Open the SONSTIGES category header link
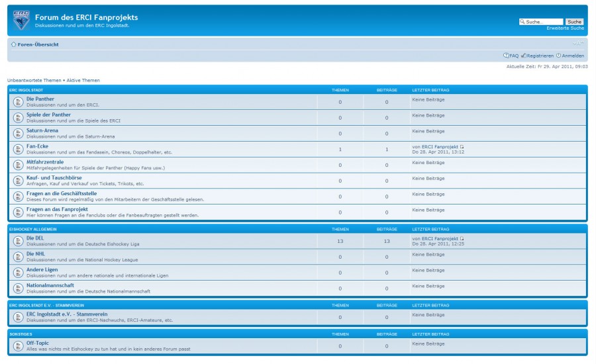Screen dimensions: 596x364 click(x=21, y=334)
